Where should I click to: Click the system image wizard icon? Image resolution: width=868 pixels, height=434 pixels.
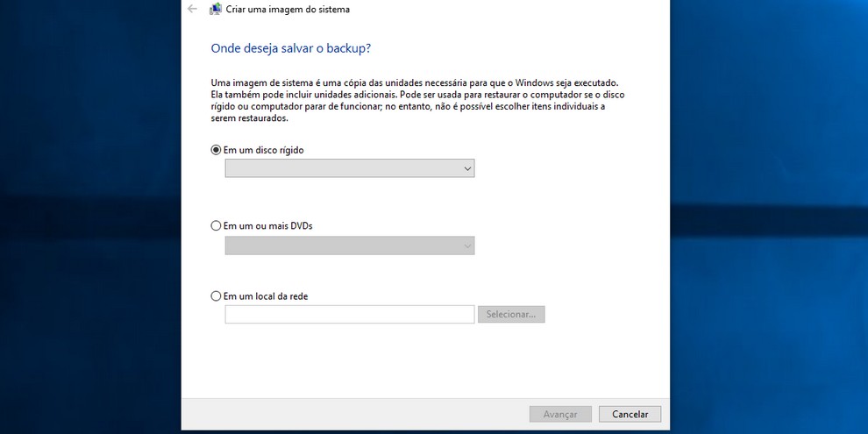click(216, 10)
